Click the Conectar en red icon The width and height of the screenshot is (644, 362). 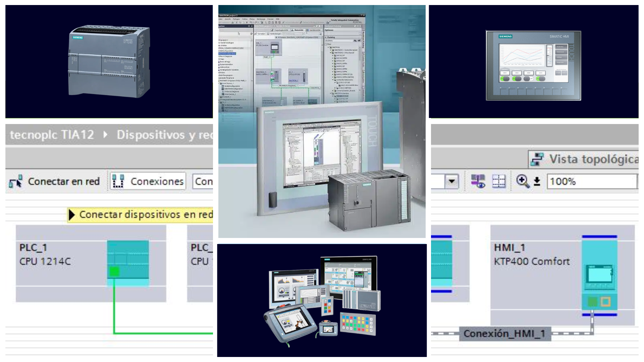click(x=15, y=181)
